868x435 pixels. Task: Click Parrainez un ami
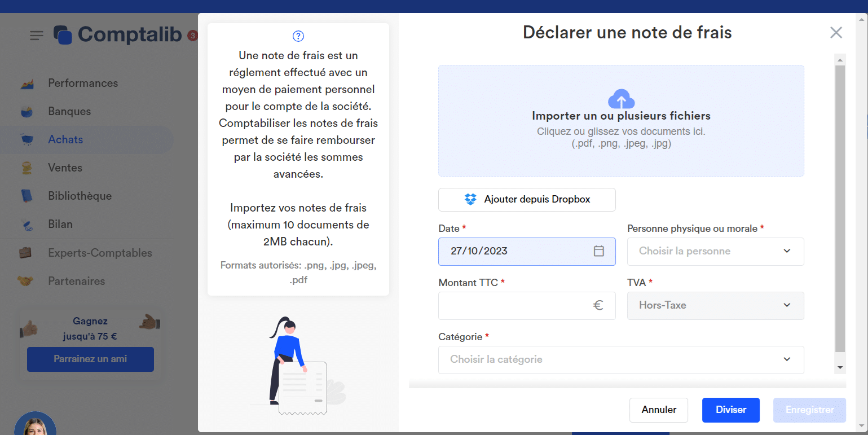pyautogui.click(x=90, y=359)
